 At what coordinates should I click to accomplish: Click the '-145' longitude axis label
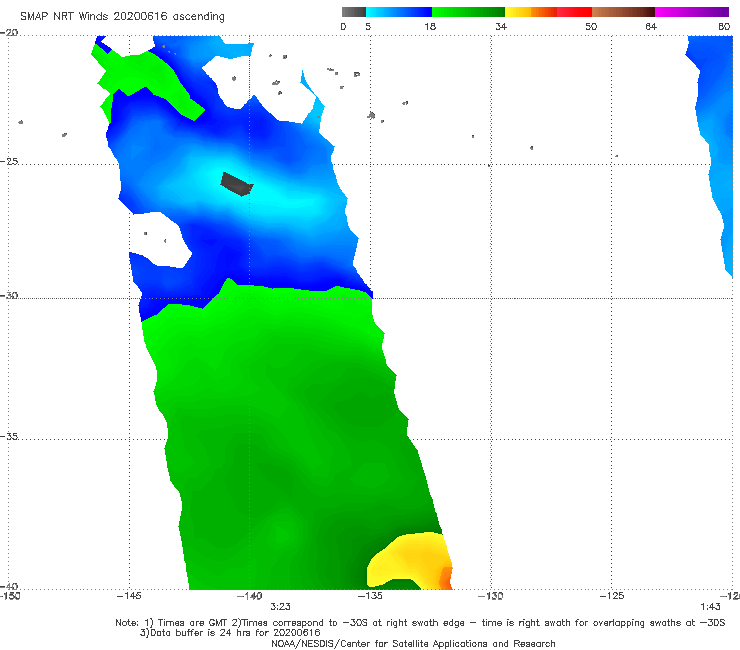click(129, 596)
